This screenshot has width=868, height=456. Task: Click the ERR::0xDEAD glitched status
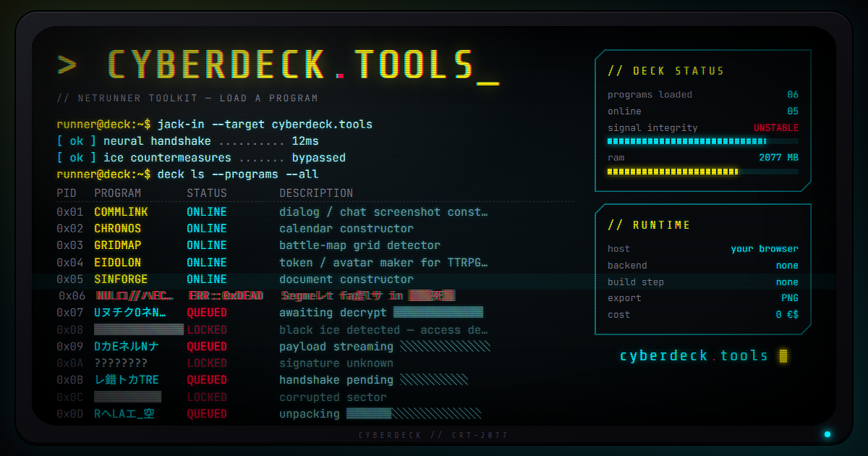226,295
